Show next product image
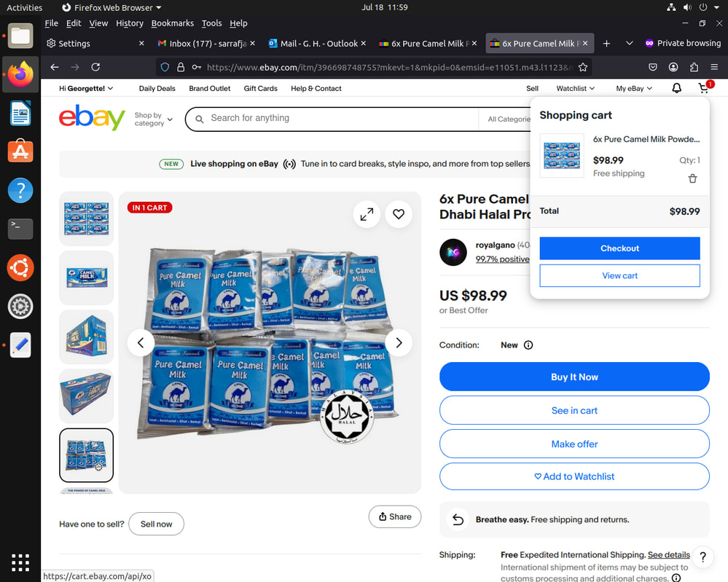The image size is (728, 582). (x=399, y=342)
